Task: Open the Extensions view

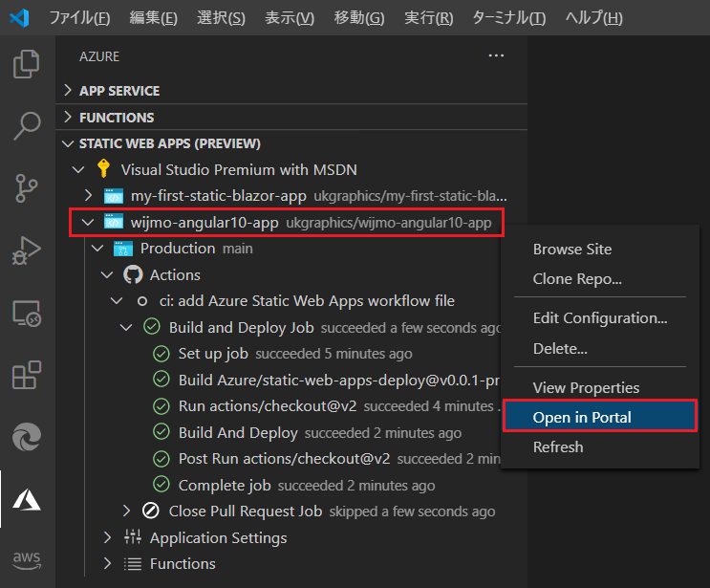Action: pyautogui.click(x=27, y=375)
